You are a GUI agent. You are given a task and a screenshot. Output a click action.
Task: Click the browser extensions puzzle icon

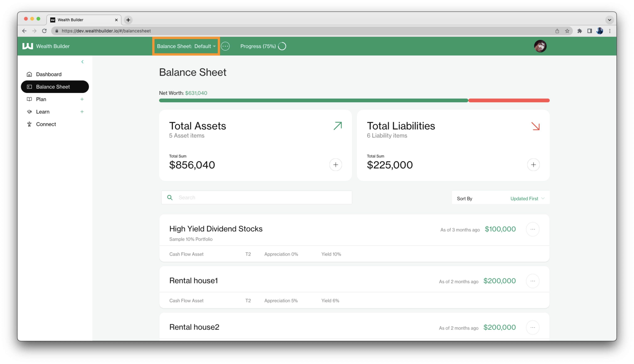580,31
